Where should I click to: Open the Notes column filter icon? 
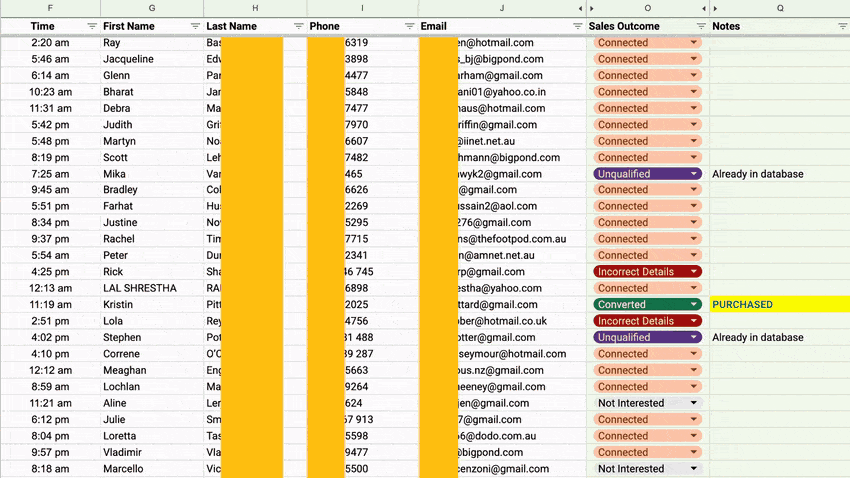842,26
